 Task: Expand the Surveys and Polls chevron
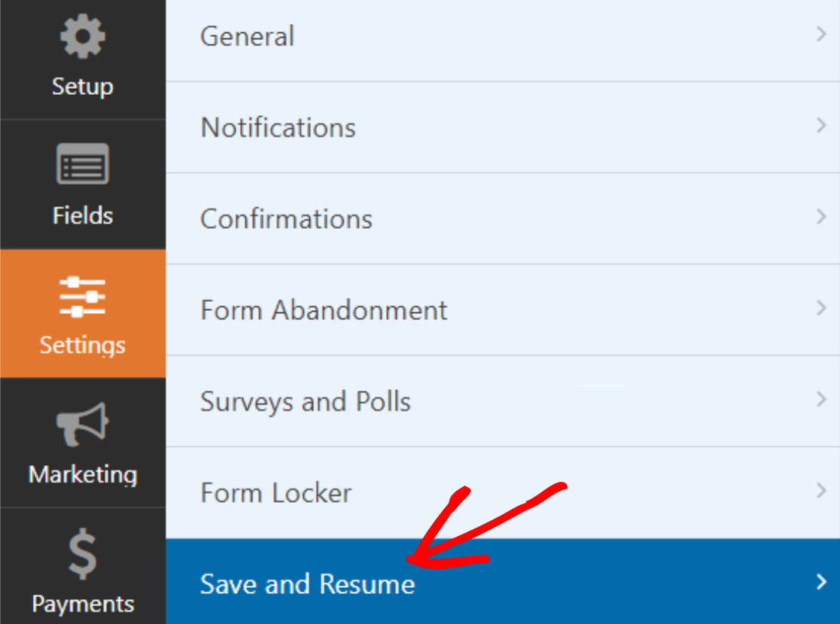(x=821, y=400)
